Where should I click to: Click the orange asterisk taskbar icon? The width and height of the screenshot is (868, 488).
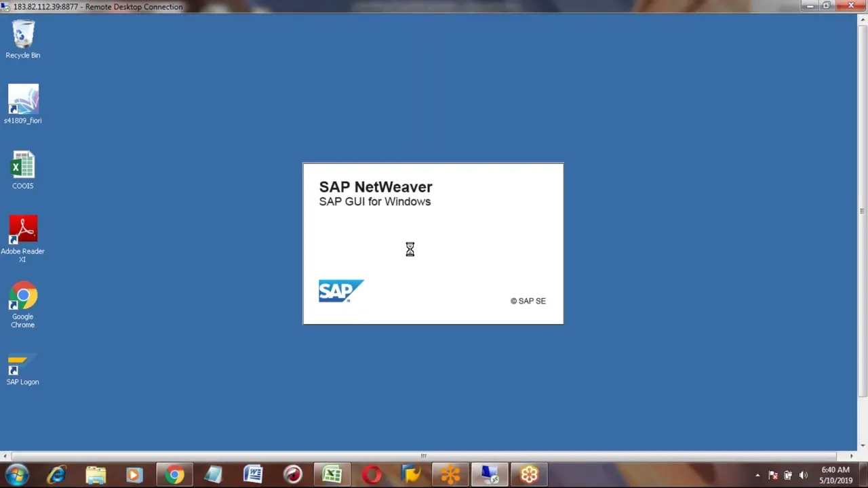pos(450,475)
